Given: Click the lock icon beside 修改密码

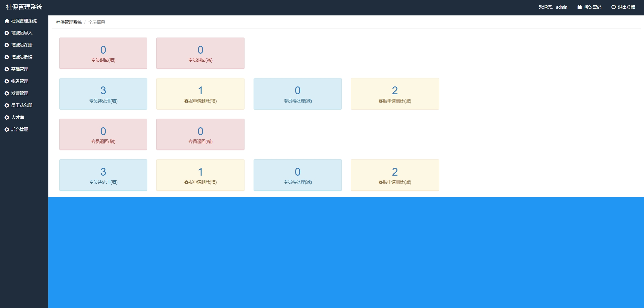Looking at the screenshot, I should (579, 7).
